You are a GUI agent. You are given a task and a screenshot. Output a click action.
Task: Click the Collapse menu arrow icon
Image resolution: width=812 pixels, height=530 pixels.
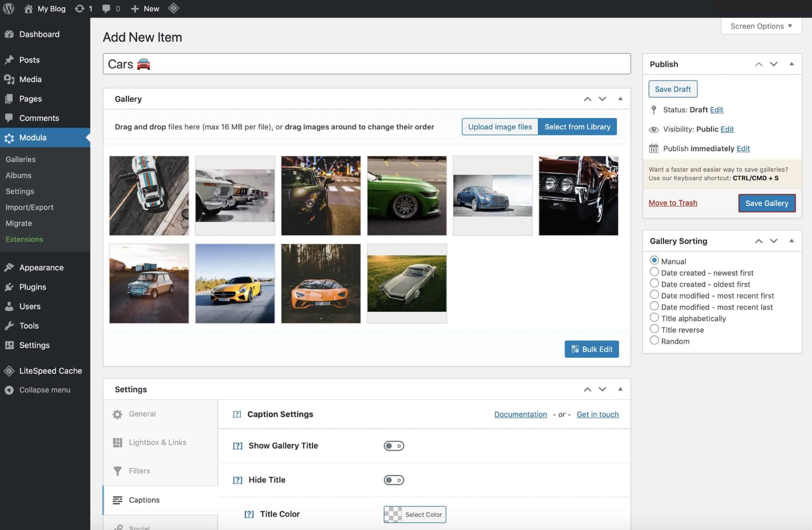[10, 390]
